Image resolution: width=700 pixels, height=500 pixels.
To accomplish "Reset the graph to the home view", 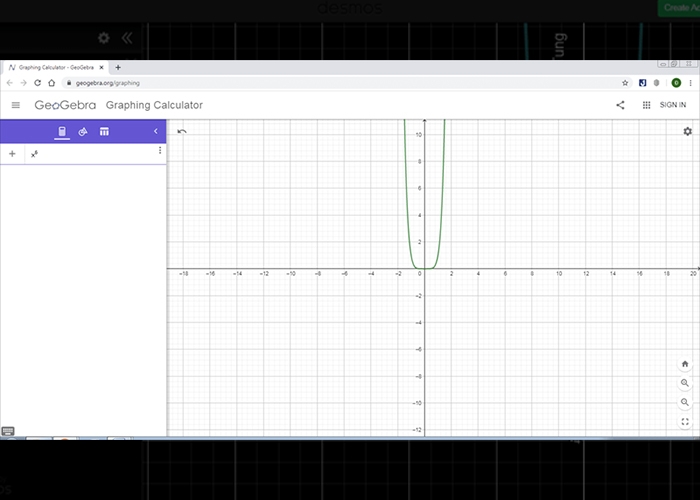I will (x=685, y=364).
